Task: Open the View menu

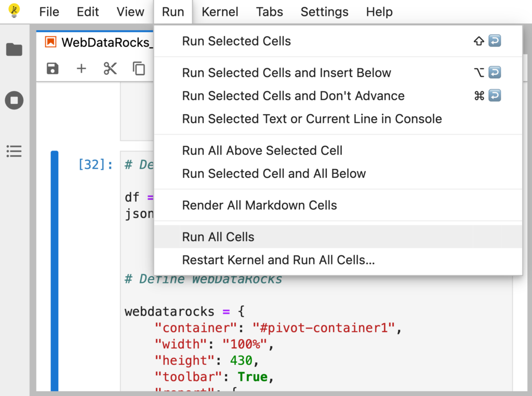Action: (x=130, y=12)
